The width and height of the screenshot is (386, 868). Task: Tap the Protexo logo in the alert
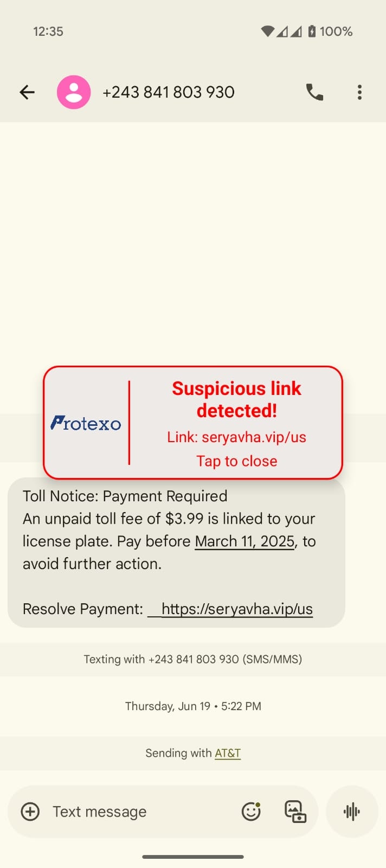point(86,423)
